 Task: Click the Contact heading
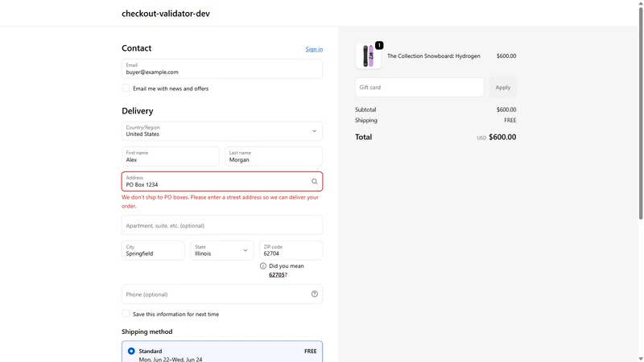[136, 48]
